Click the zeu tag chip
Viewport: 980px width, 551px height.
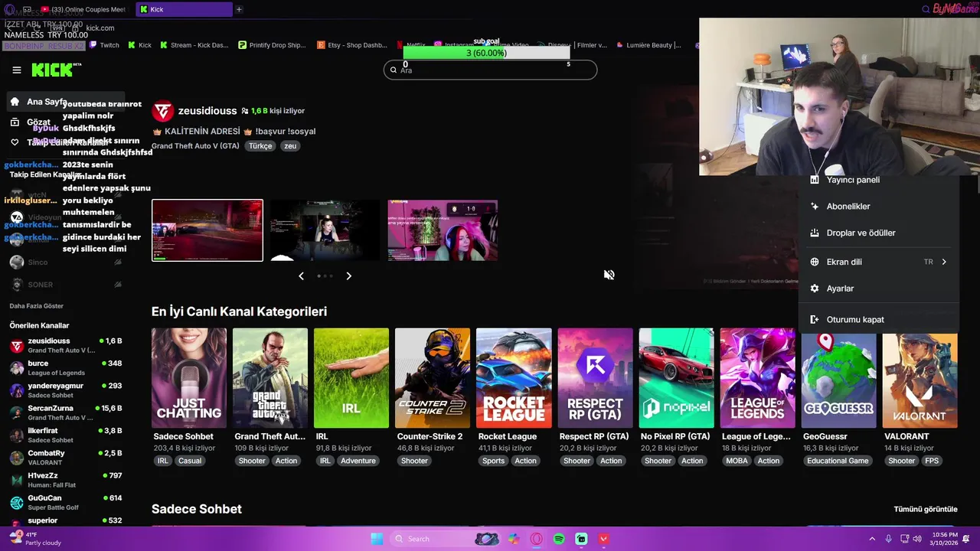click(290, 146)
